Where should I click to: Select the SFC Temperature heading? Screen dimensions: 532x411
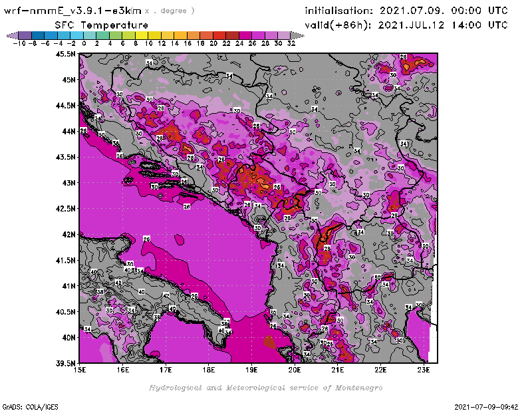(x=102, y=25)
